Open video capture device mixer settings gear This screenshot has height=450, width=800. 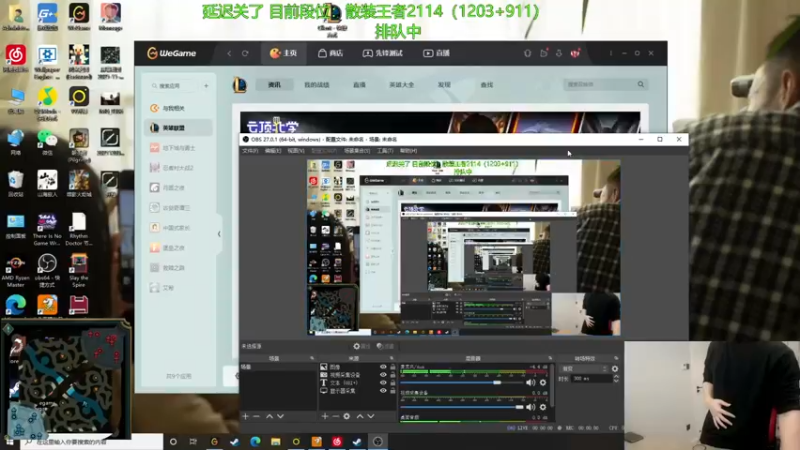(x=543, y=407)
